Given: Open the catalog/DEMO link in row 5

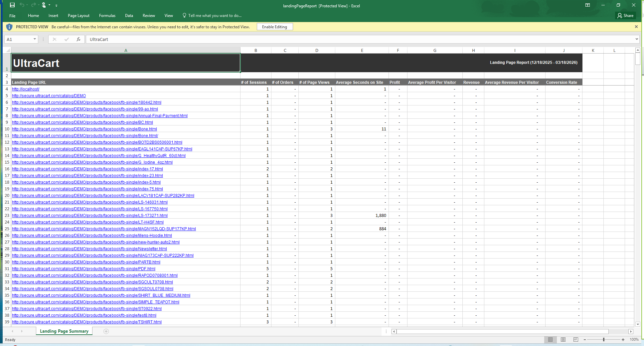Looking at the screenshot, I should tap(49, 95).
